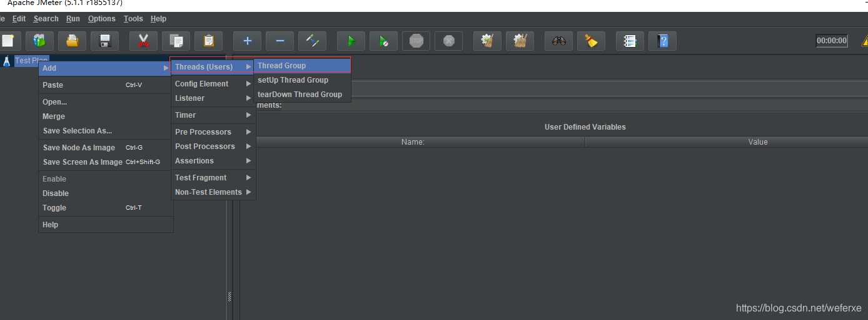Expand Non-Test Elements submenu

coord(213,192)
